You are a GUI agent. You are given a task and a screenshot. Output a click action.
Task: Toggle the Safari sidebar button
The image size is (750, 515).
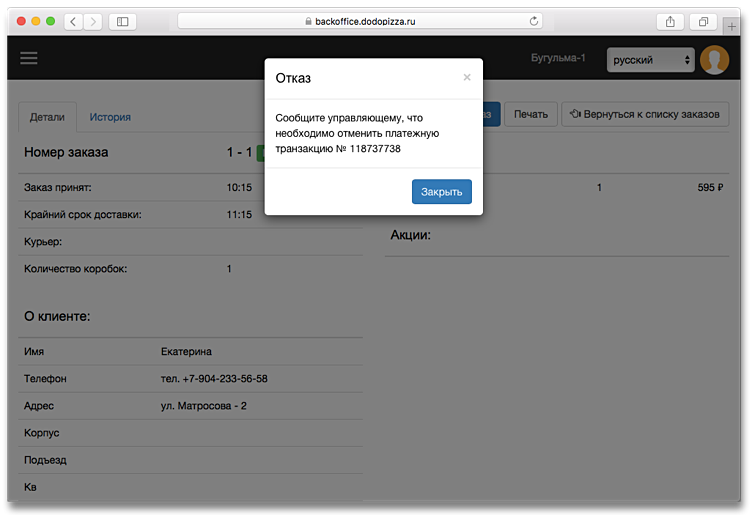click(x=122, y=22)
